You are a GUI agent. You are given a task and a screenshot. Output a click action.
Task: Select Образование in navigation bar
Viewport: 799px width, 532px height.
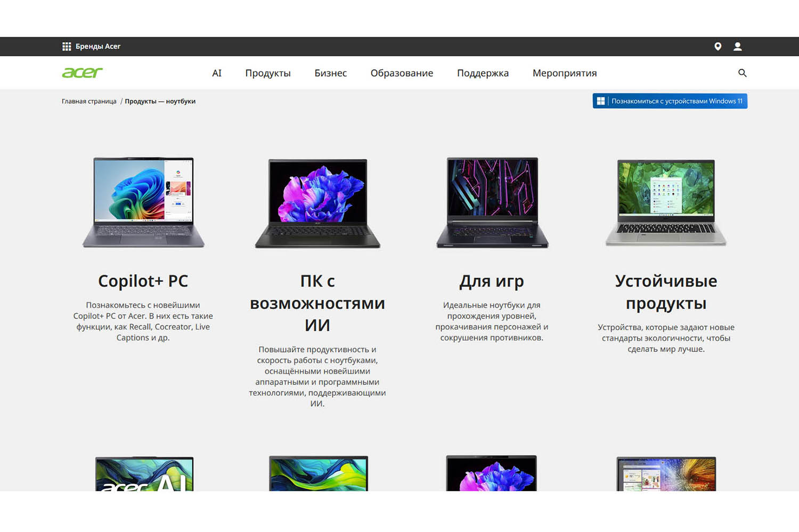tap(402, 73)
